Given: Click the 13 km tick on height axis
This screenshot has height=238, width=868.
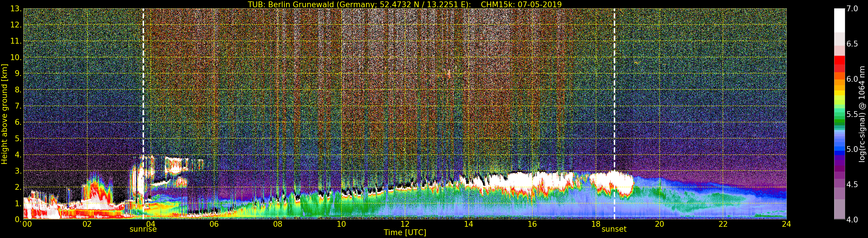Looking at the screenshot, I should coord(16,9).
